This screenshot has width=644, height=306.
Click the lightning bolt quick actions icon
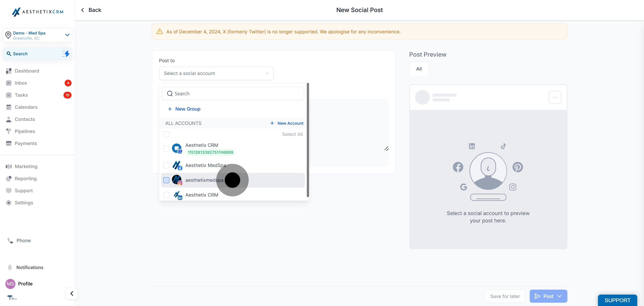[x=66, y=53]
